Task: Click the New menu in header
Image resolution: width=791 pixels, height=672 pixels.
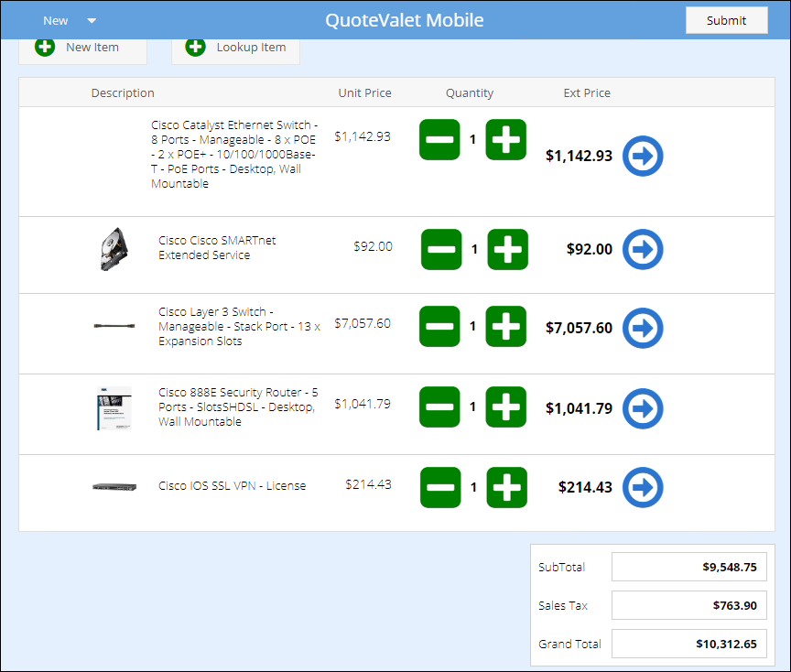Action: tap(56, 21)
